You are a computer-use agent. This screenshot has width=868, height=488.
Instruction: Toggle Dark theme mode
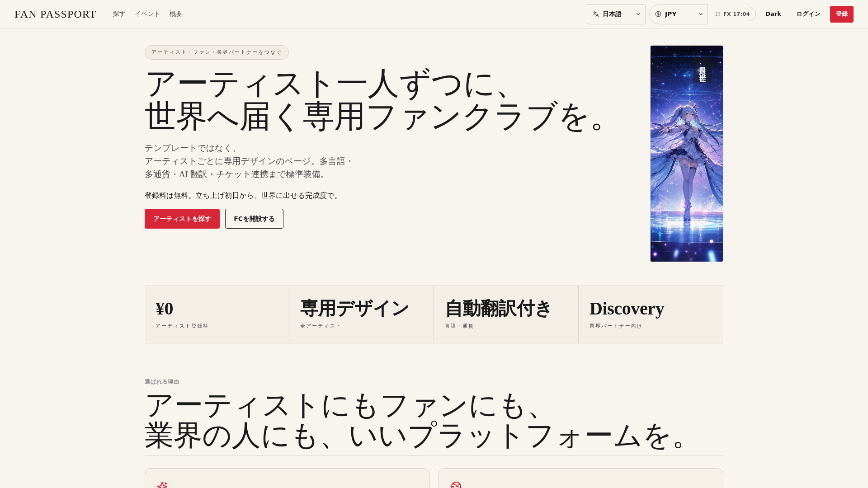773,14
